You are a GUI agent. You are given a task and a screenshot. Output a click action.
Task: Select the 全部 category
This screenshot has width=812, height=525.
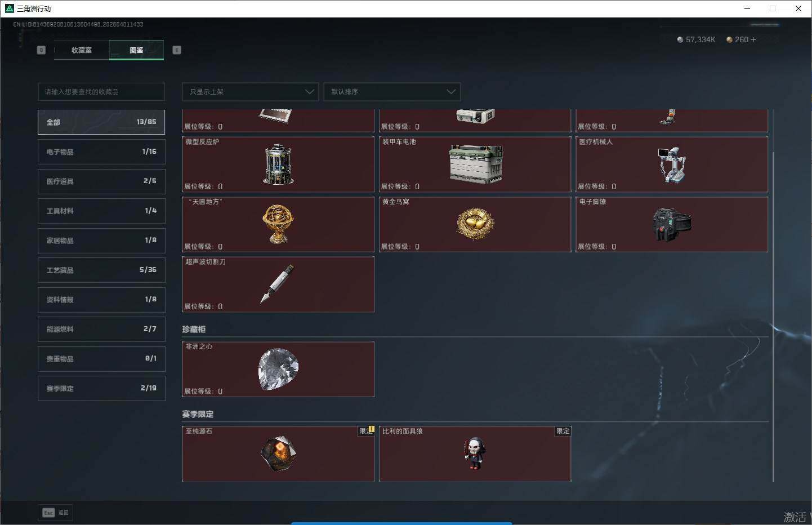pos(101,122)
